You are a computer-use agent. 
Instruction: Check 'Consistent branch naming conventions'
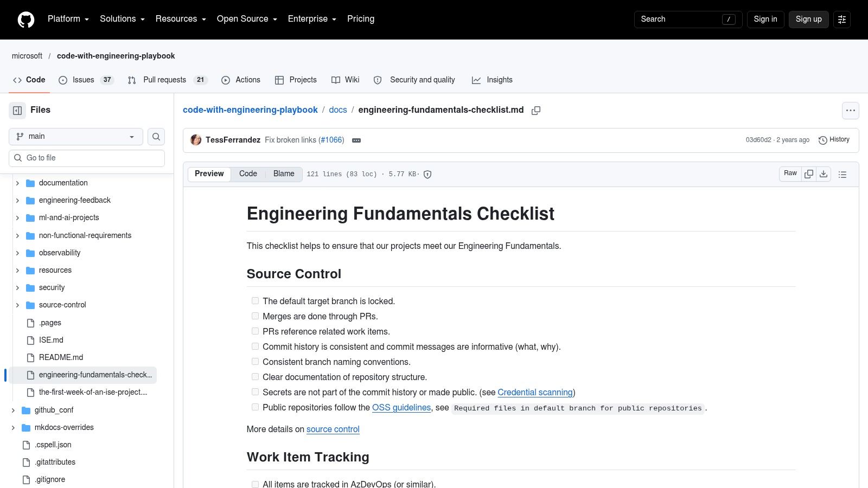[x=255, y=361]
